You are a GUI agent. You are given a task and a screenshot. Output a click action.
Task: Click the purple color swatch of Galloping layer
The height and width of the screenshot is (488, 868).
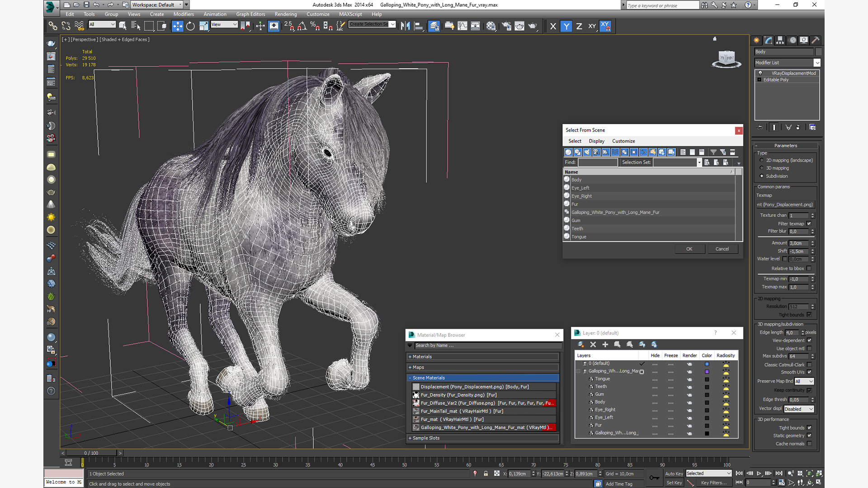[707, 371]
